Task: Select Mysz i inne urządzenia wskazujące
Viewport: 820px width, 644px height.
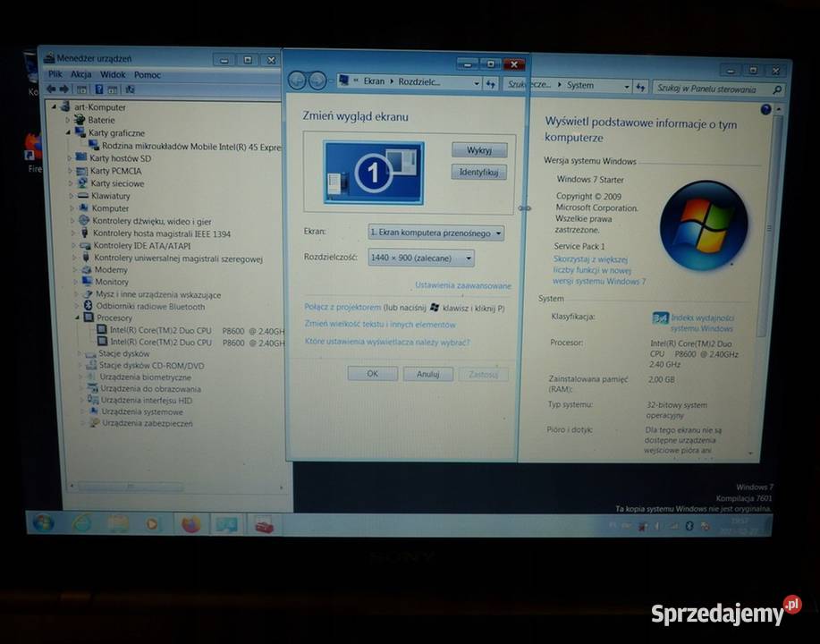Action: (x=151, y=294)
